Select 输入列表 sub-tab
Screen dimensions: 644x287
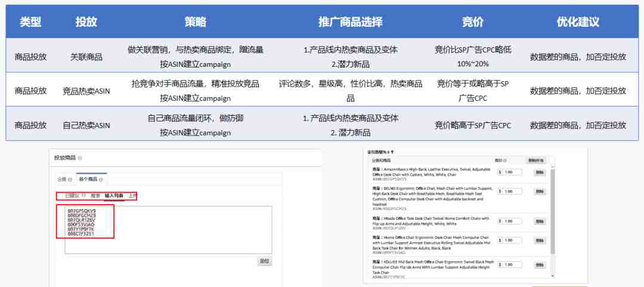114,196
